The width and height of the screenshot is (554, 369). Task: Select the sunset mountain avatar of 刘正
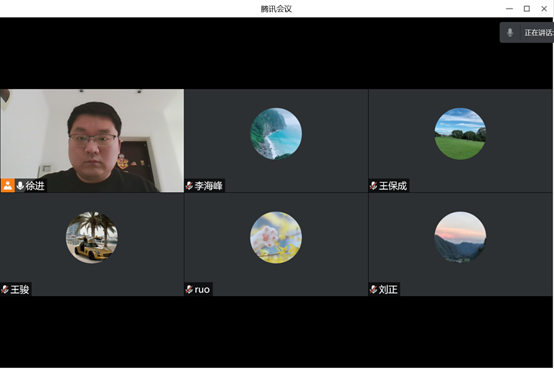pyautogui.click(x=460, y=238)
